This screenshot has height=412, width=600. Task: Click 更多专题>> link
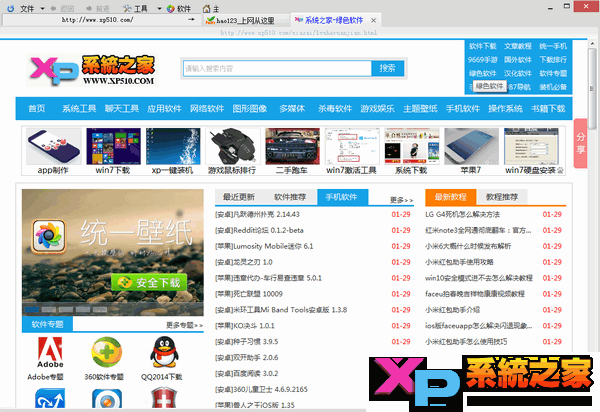click(x=184, y=325)
